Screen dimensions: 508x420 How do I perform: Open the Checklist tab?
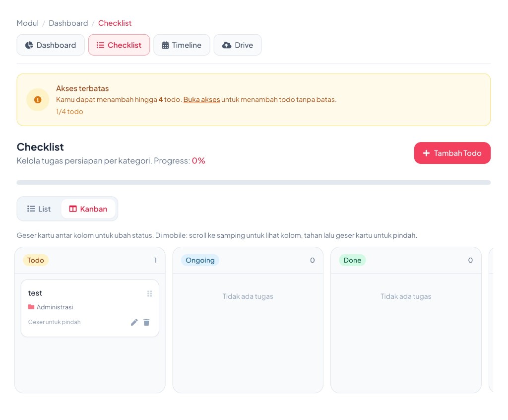[119, 45]
